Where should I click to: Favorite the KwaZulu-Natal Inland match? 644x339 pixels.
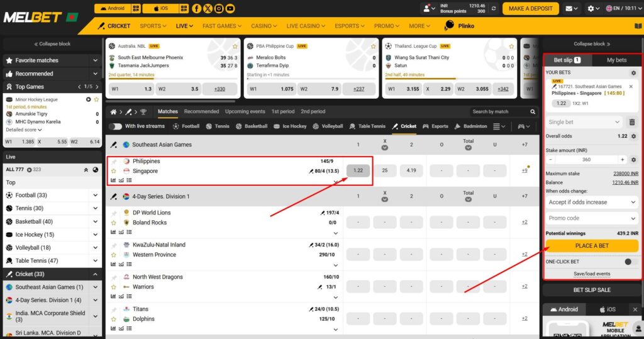click(x=114, y=255)
